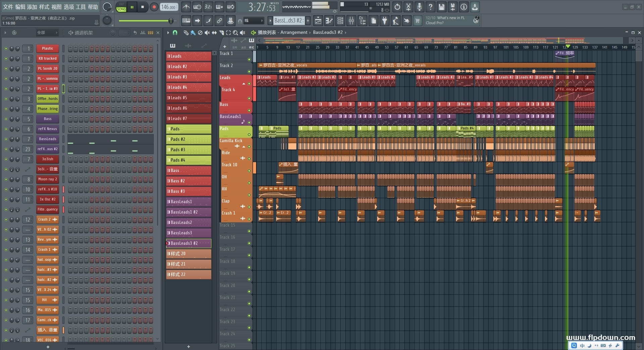Viewport: 644px width, 350px height.
Task: Select the mute tool in playlist toolbar
Action: [207, 33]
